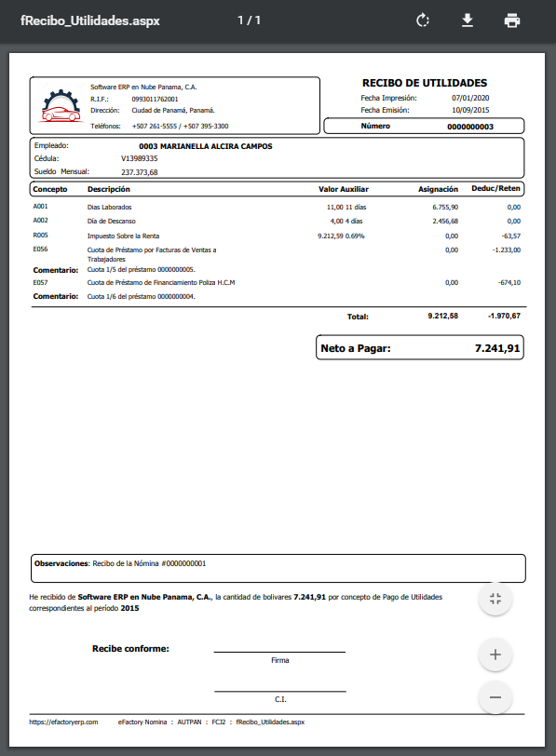This screenshot has width=556, height=756.
Task: Click the company car gear logo
Action: pyautogui.click(x=60, y=105)
